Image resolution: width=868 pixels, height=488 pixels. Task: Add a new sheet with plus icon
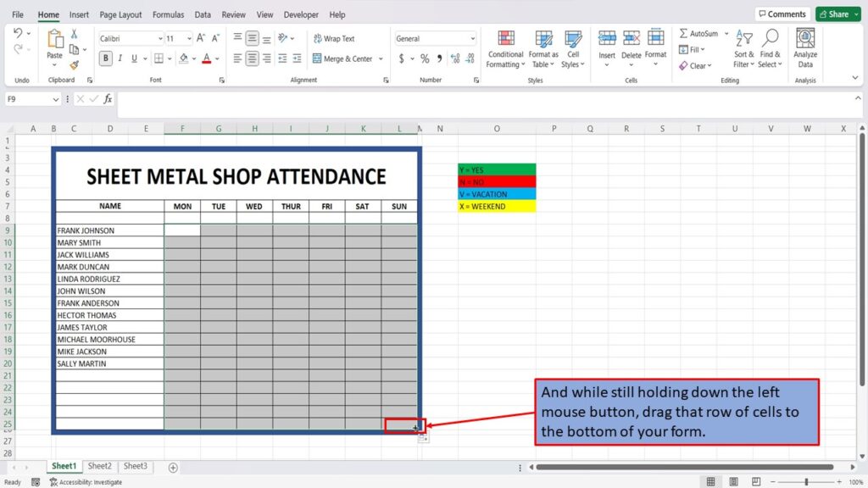pos(173,468)
